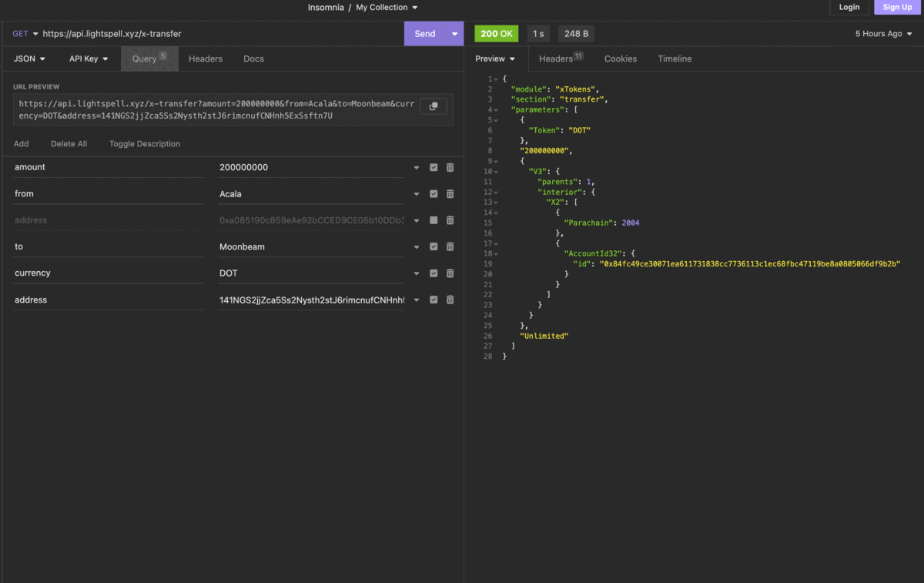This screenshot has height=583, width=924.
Task: Collapse the JSON root at line 1
Action: pos(496,79)
